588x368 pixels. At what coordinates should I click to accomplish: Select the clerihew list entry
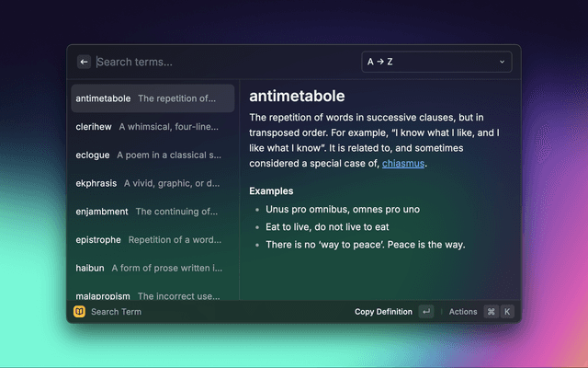point(153,127)
